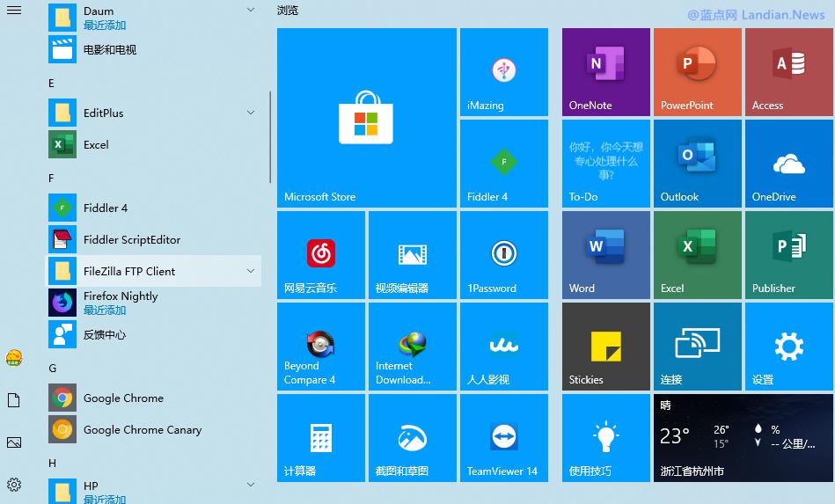
Task: Open the To-Do live tile
Action: [x=606, y=164]
